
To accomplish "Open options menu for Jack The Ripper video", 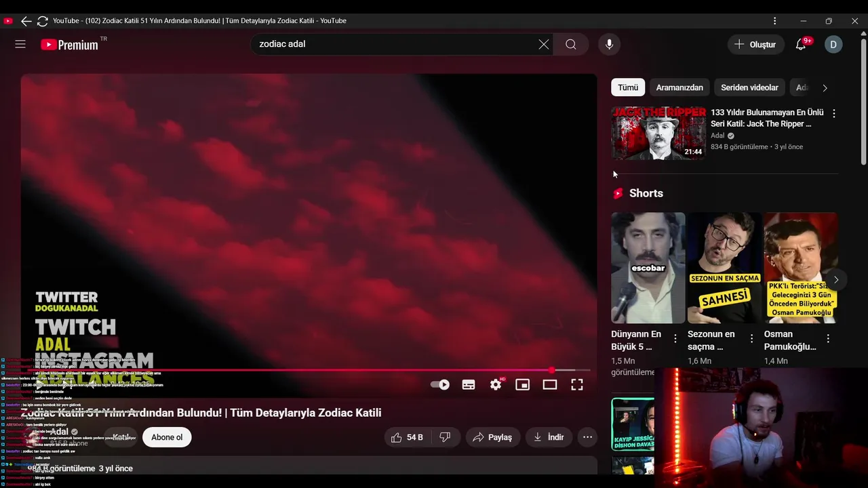I will pyautogui.click(x=834, y=114).
